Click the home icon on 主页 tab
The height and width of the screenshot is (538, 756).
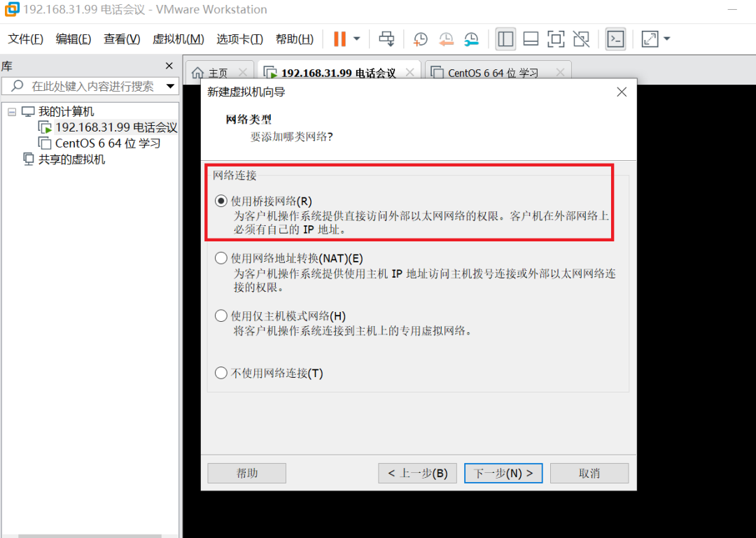(x=197, y=73)
